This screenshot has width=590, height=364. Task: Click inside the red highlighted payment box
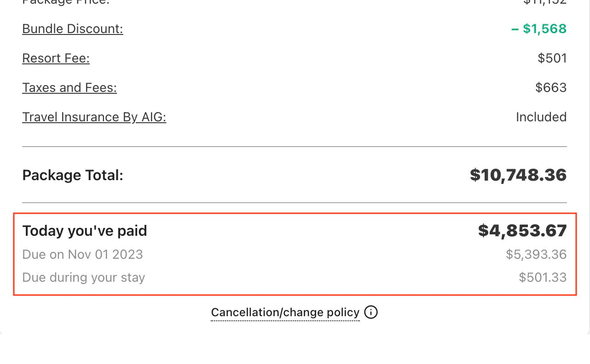pyautogui.click(x=295, y=253)
